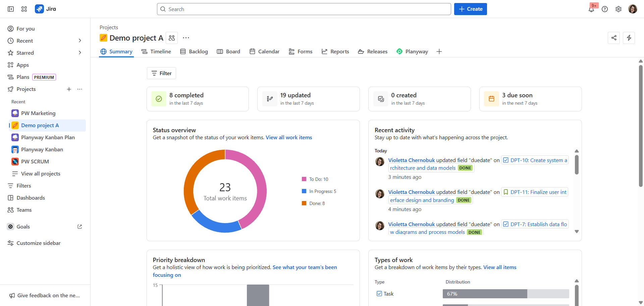
Task: Add a new tab with plus icon
Action: point(439,51)
